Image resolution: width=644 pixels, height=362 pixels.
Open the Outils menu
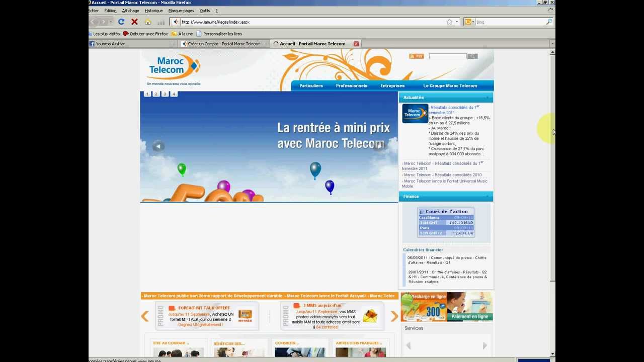coord(205,11)
